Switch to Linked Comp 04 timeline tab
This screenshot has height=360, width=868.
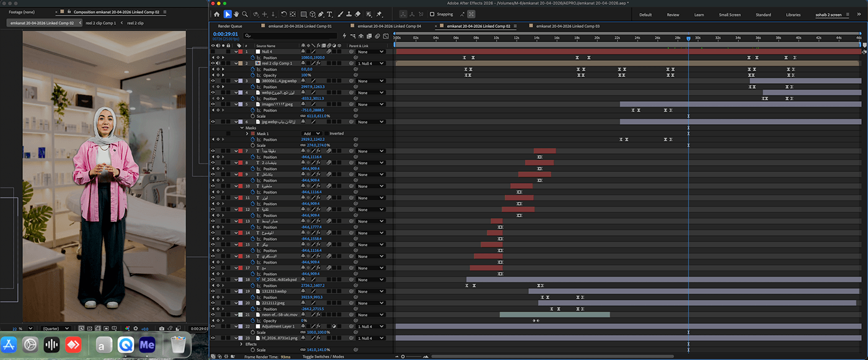tap(389, 26)
